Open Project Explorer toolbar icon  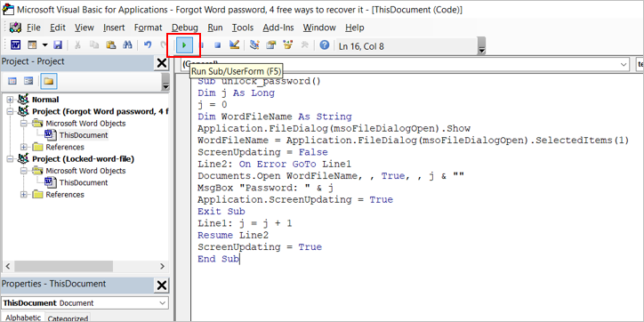254,45
